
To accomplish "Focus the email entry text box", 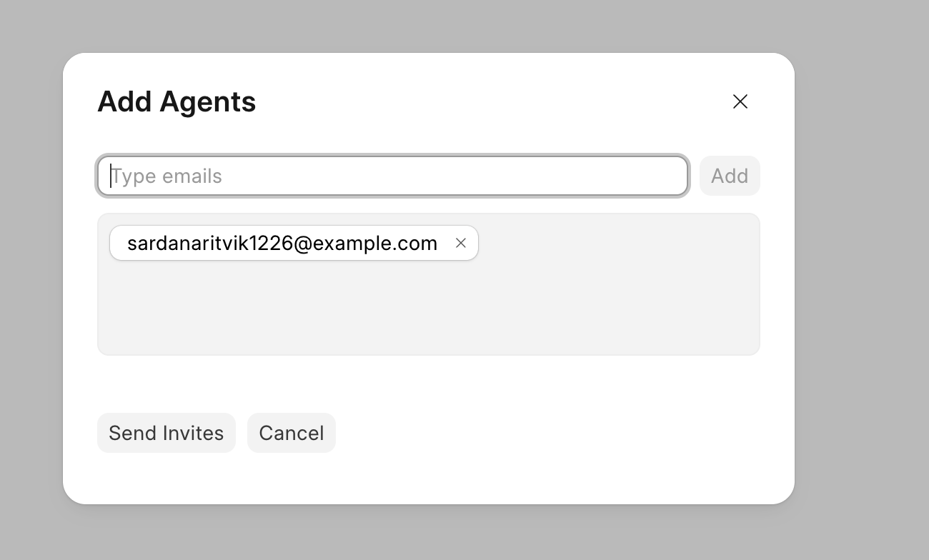I will click(x=392, y=176).
